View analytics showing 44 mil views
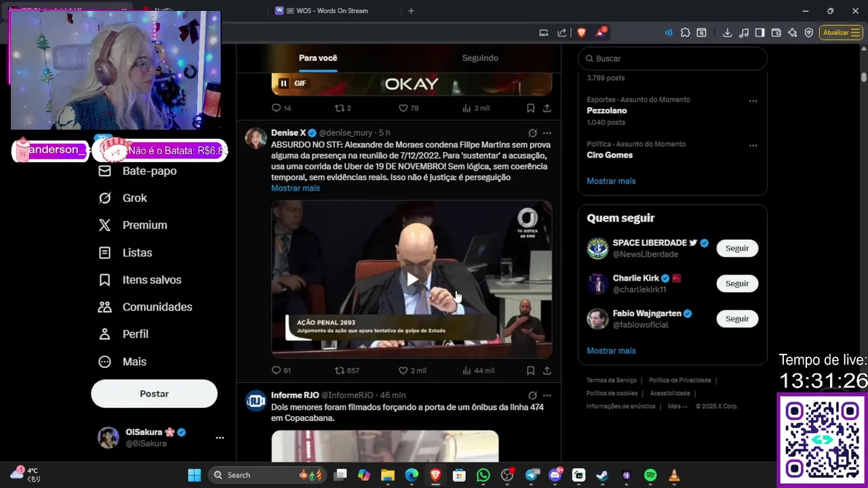Viewport: 868px width, 488px height. [x=478, y=370]
